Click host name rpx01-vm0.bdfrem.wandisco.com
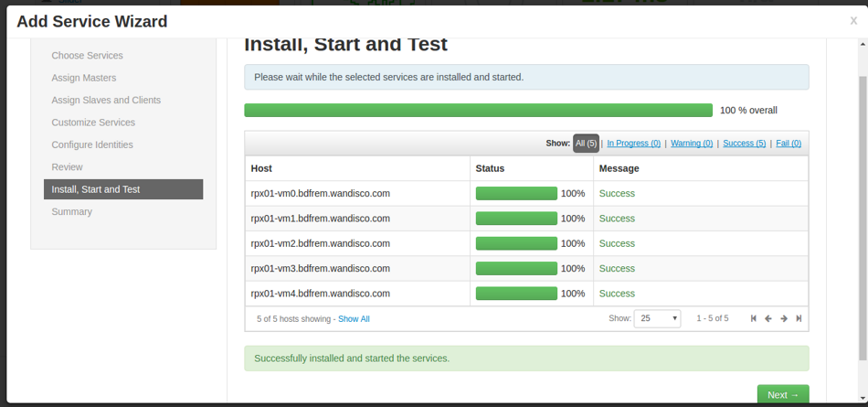The width and height of the screenshot is (868, 407). coord(320,194)
